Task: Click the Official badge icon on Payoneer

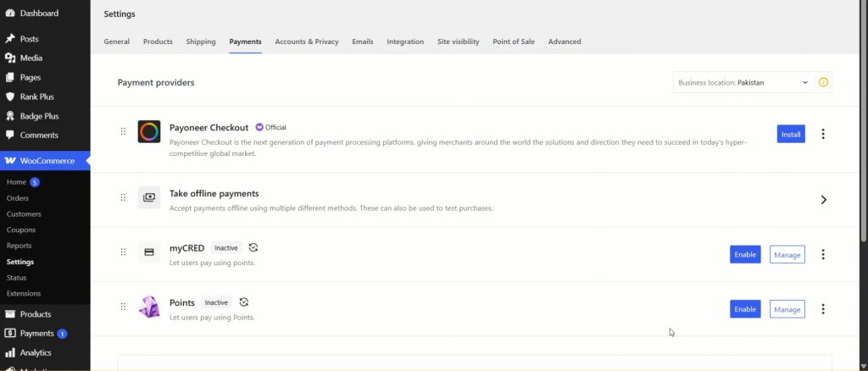Action: pos(259,127)
